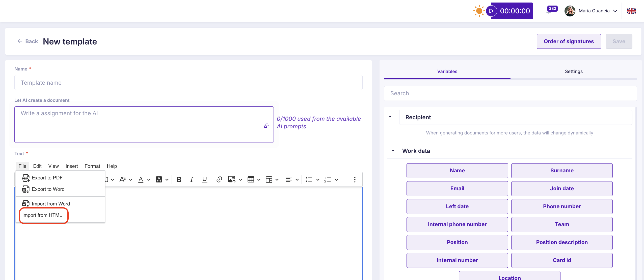
Task: Click the italic formatting icon
Action: click(x=192, y=179)
